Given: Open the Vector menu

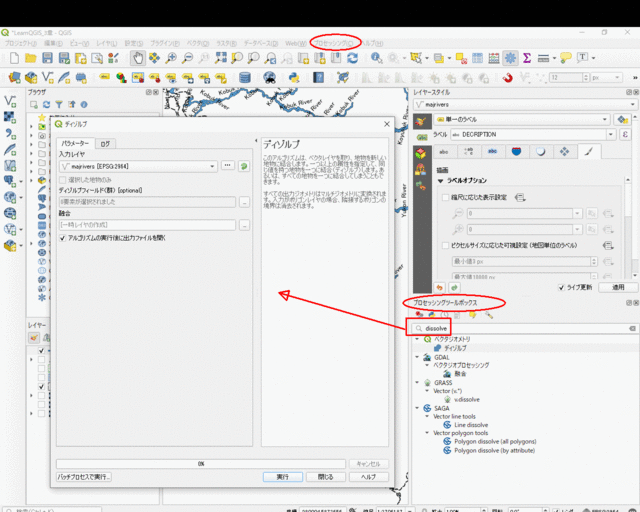Looking at the screenshot, I should tap(198, 43).
